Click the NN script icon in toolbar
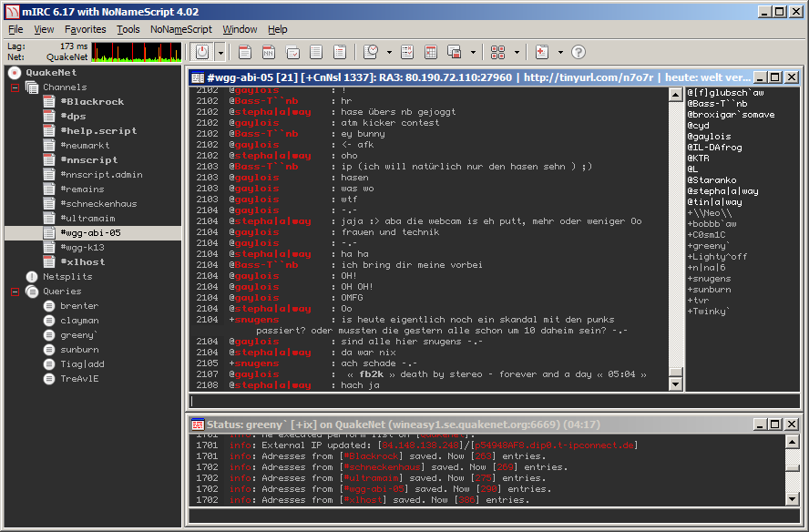The width and height of the screenshot is (809, 532). pyautogui.click(x=269, y=52)
